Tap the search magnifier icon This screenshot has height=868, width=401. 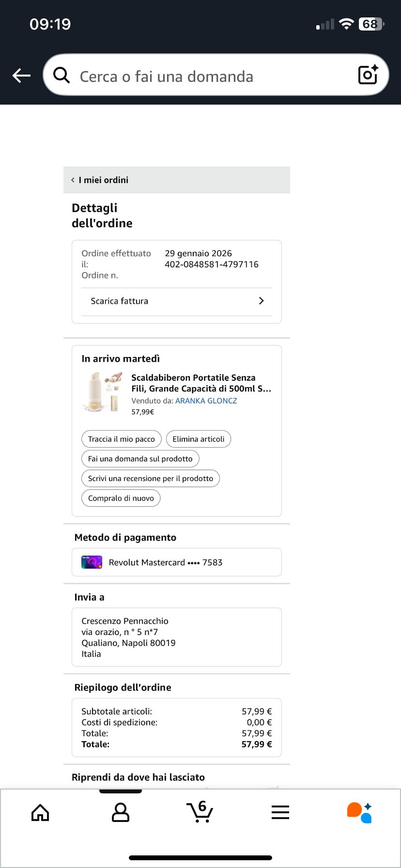pyautogui.click(x=62, y=75)
